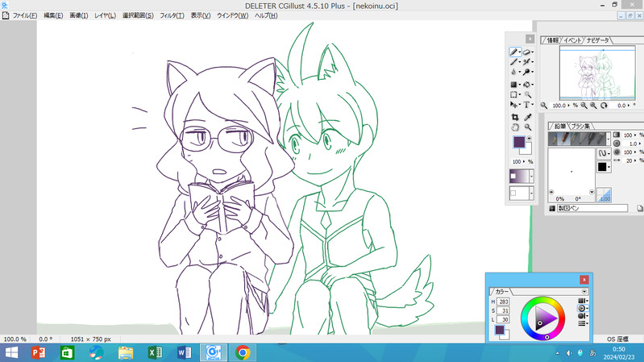Click the navigator zoom out magnifier

click(x=584, y=106)
